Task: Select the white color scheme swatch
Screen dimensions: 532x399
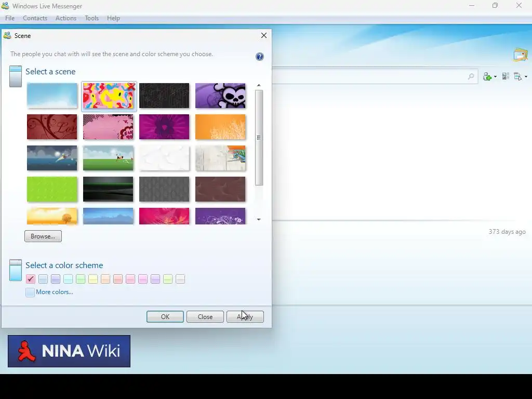Action: tap(180, 279)
